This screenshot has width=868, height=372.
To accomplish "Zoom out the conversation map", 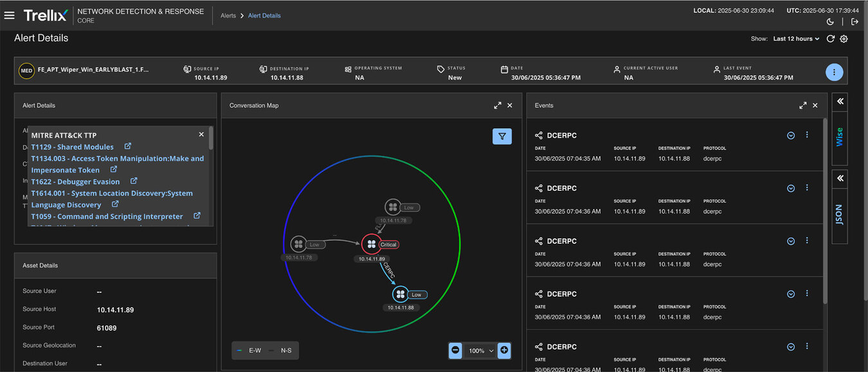I will pyautogui.click(x=455, y=351).
